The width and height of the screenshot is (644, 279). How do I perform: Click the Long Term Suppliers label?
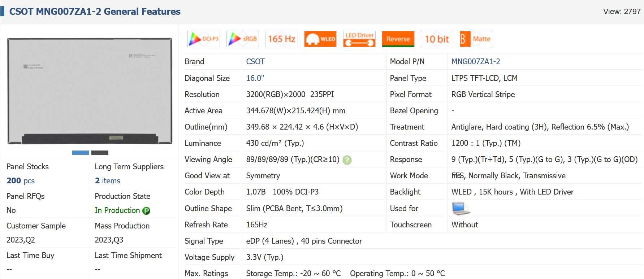click(x=129, y=167)
